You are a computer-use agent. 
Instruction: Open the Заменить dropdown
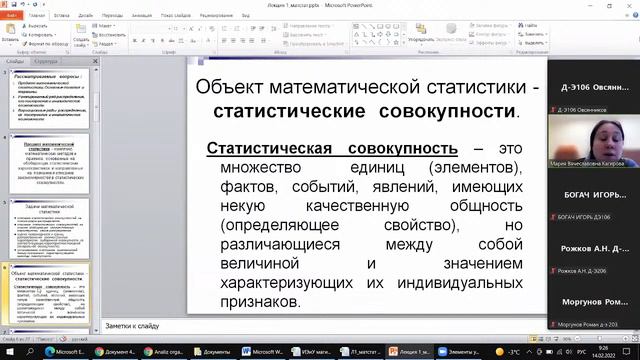point(533,34)
